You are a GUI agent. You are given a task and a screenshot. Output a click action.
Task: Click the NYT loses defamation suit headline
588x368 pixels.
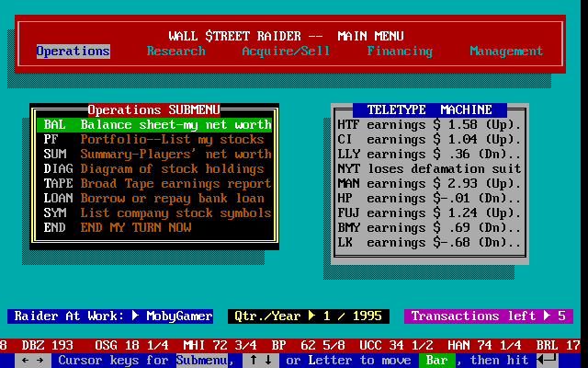coord(429,168)
